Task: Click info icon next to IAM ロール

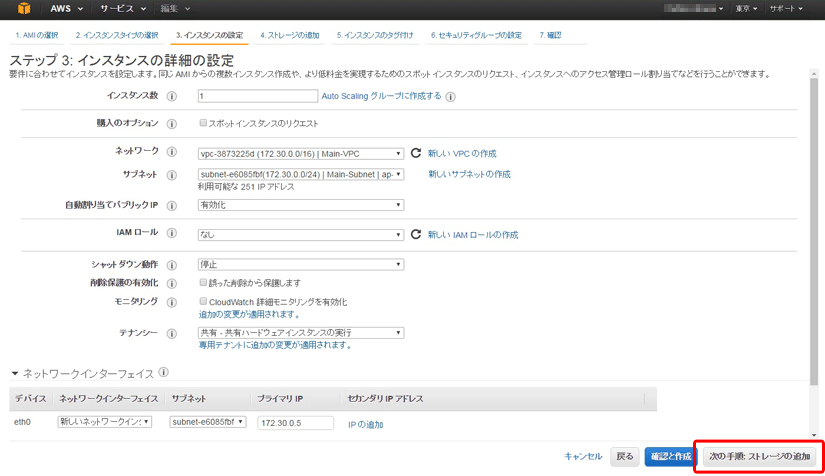Action: tap(172, 235)
